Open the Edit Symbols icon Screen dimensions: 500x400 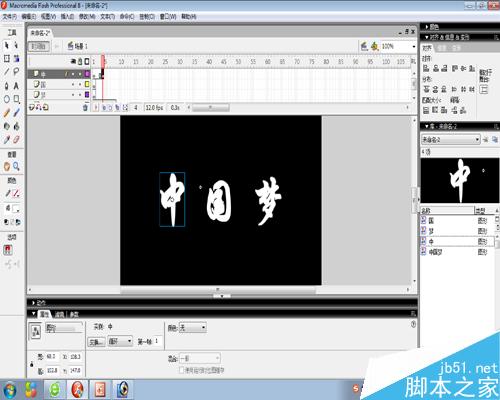pos(375,46)
